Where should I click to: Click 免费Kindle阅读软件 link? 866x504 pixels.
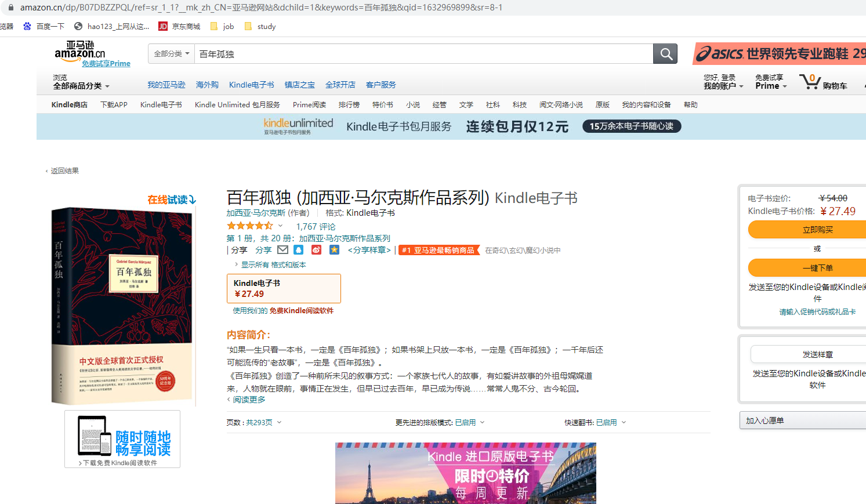coord(301,310)
